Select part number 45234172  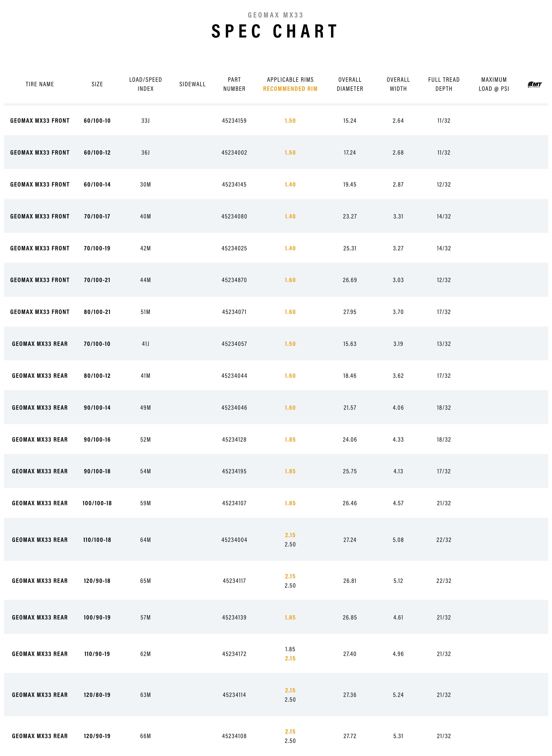point(234,654)
